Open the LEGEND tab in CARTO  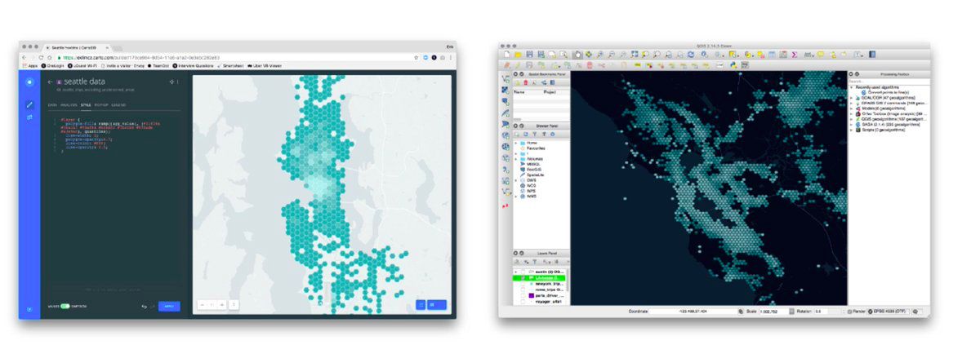pyautogui.click(x=118, y=105)
